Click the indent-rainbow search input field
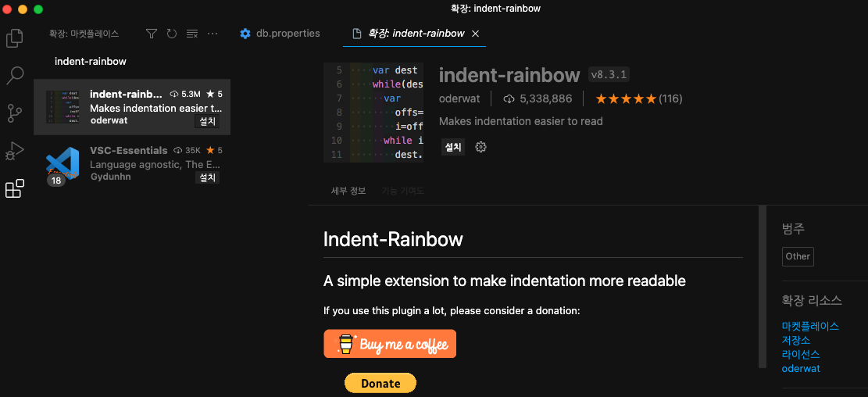The height and width of the screenshot is (397, 868). tap(132, 62)
